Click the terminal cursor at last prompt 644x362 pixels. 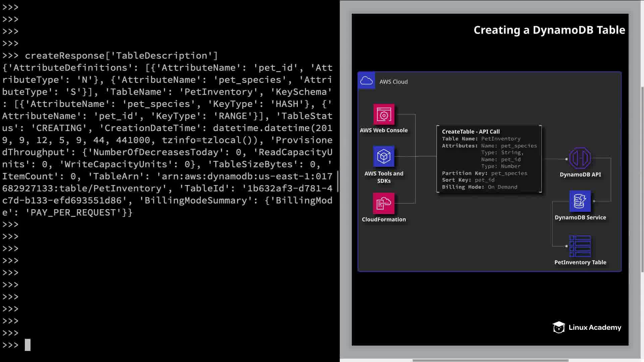coord(28,345)
